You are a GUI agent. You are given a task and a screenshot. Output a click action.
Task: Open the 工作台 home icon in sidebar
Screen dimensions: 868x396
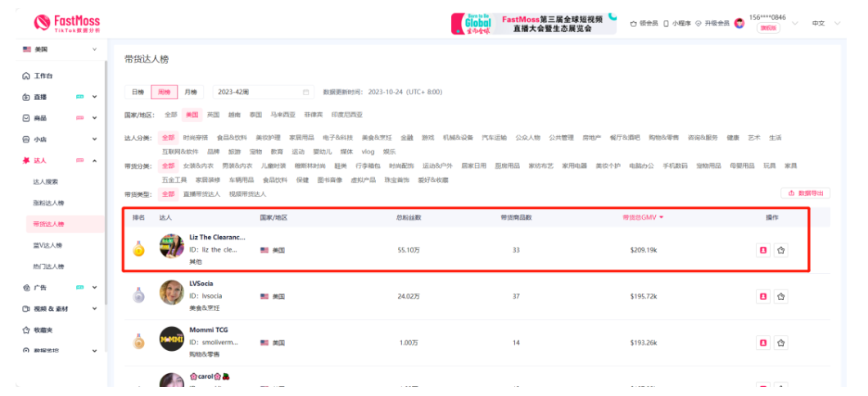pos(25,76)
